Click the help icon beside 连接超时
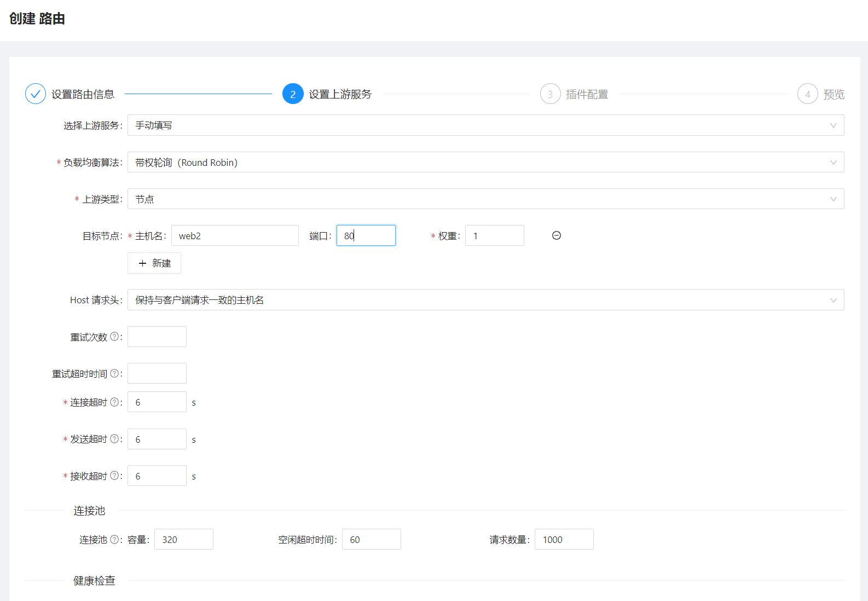Viewport: 868px width, 601px height. tap(114, 402)
